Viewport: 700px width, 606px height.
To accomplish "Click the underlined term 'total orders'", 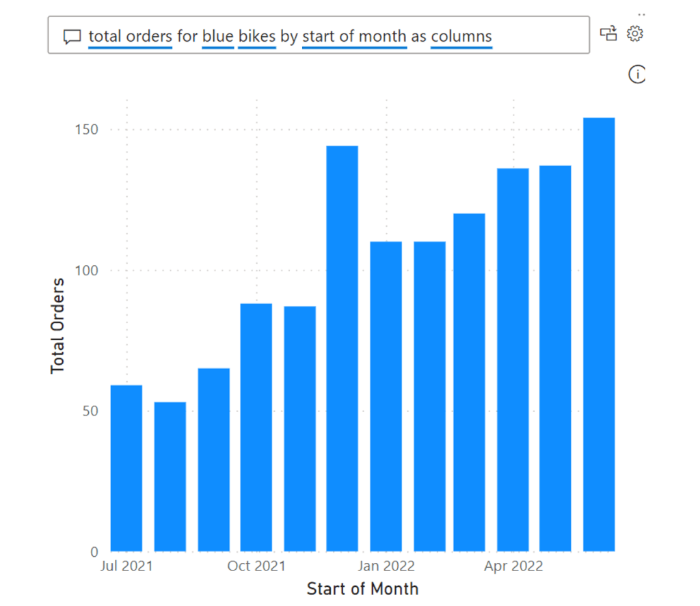I will tap(130, 36).
